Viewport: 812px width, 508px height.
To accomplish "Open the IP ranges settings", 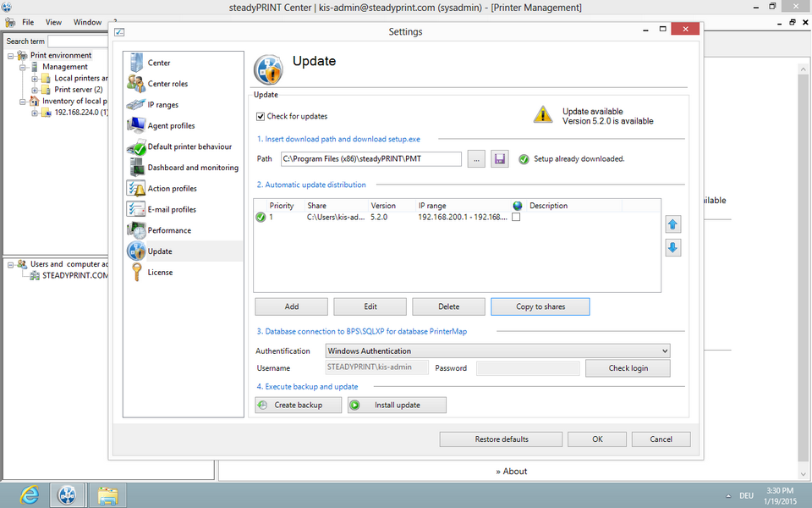I will coord(162,105).
